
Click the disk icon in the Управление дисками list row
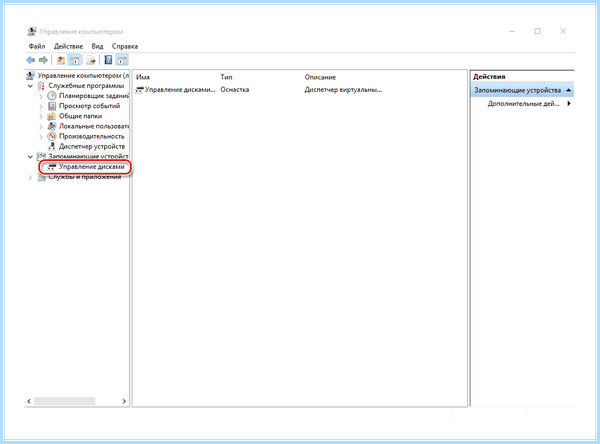pos(140,90)
